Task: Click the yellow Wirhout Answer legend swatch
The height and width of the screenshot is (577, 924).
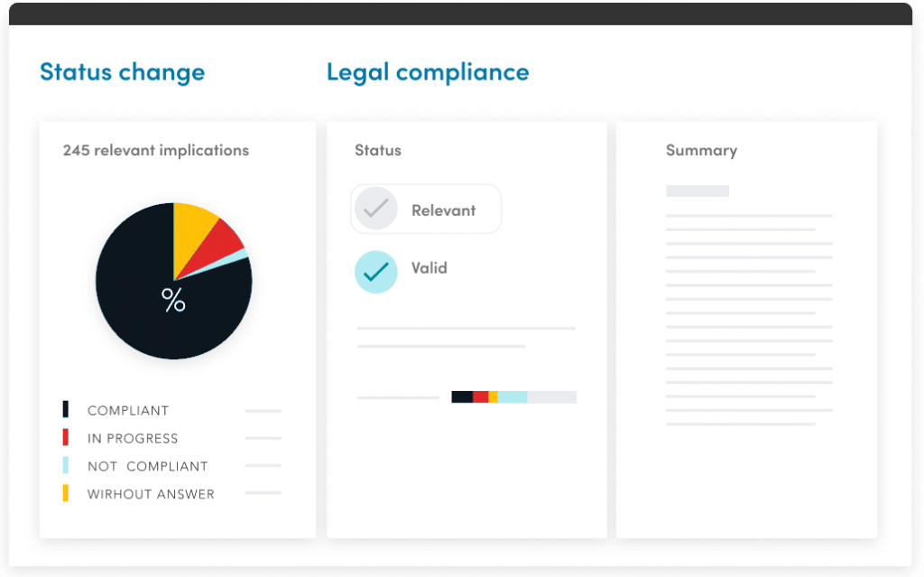Action: coord(66,494)
